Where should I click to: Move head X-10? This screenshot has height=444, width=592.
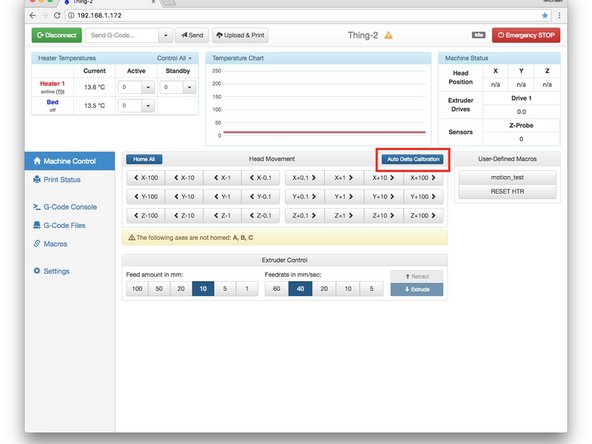click(184, 178)
